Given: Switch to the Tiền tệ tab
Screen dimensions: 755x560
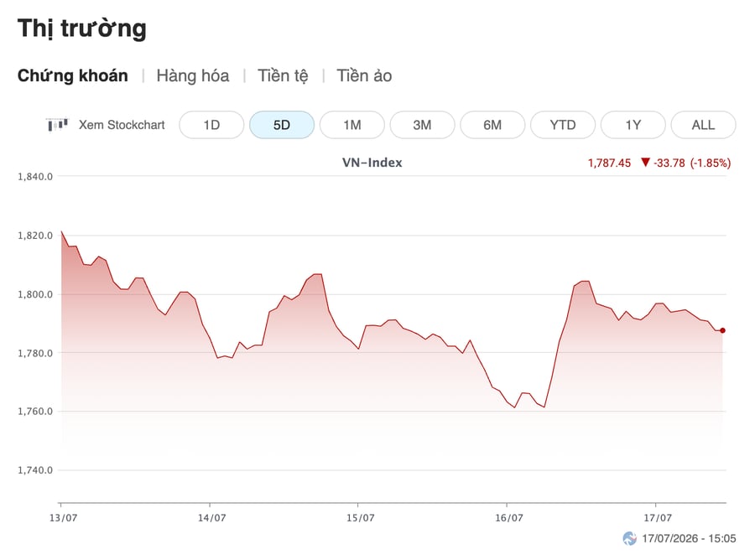Looking at the screenshot, I should (283, 75).
